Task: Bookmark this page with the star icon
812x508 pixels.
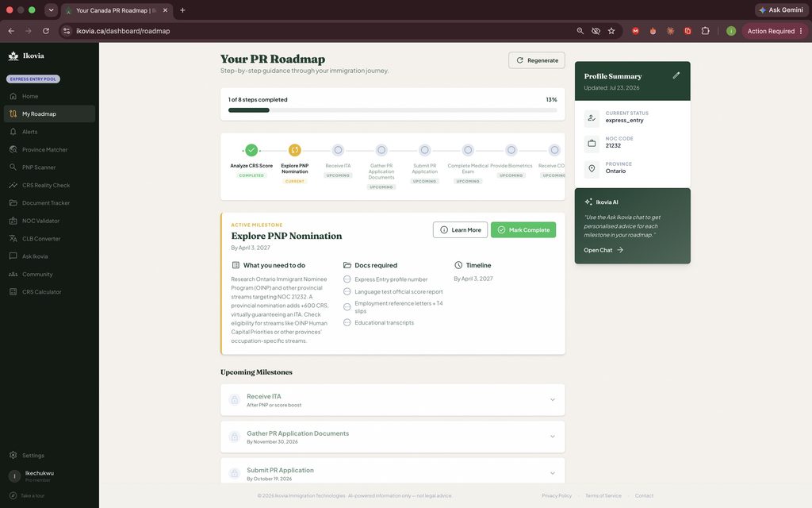Action: 611,31
